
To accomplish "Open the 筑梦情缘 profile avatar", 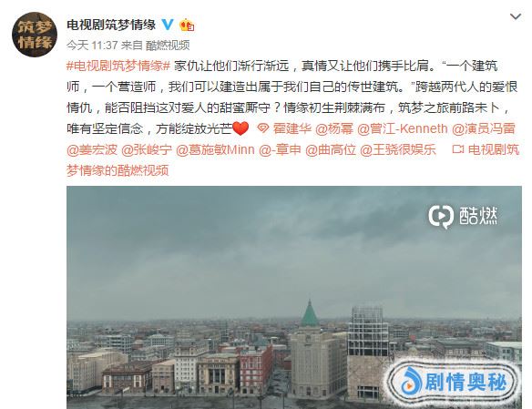I will pyautogui.click(x=35, y=35).
